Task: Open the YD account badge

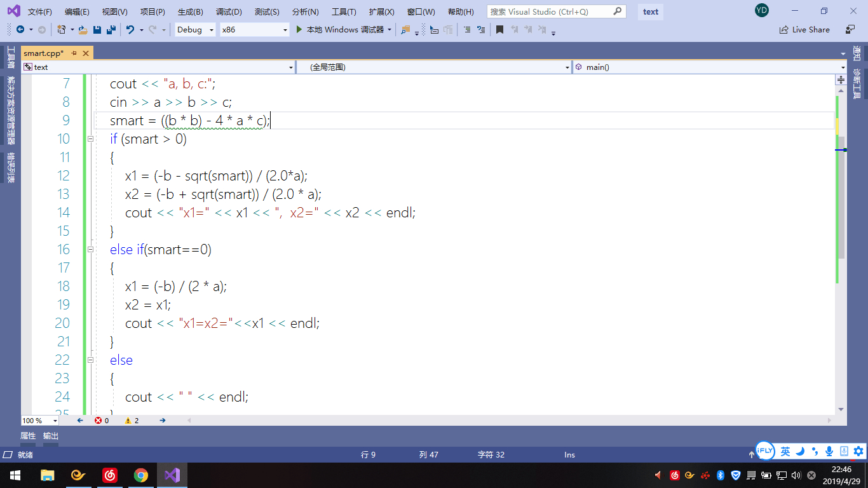Action: 762,10
